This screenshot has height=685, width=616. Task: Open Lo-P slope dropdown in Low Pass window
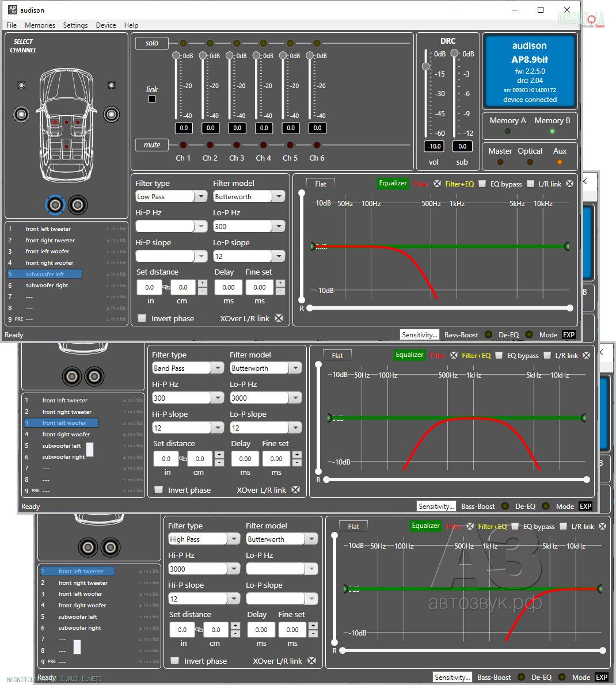(249, 256)
